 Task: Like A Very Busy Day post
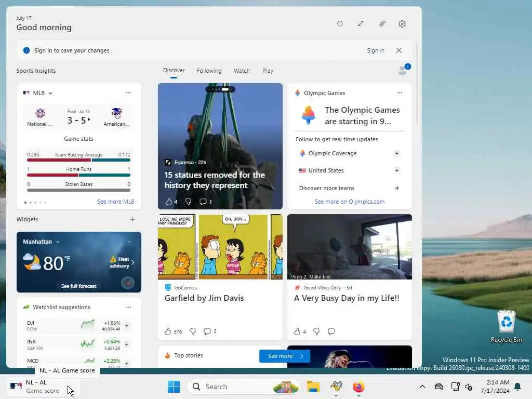pos(297,331)
